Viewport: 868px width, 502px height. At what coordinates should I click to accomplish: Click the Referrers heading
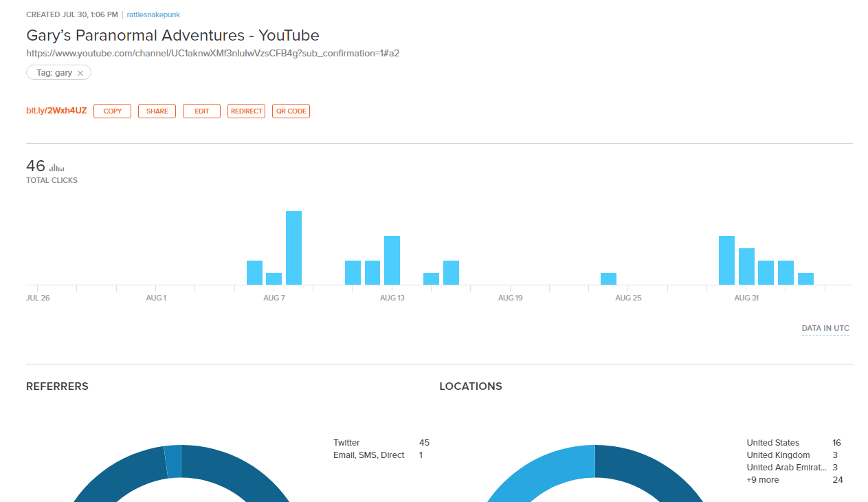tap(57, 386)
